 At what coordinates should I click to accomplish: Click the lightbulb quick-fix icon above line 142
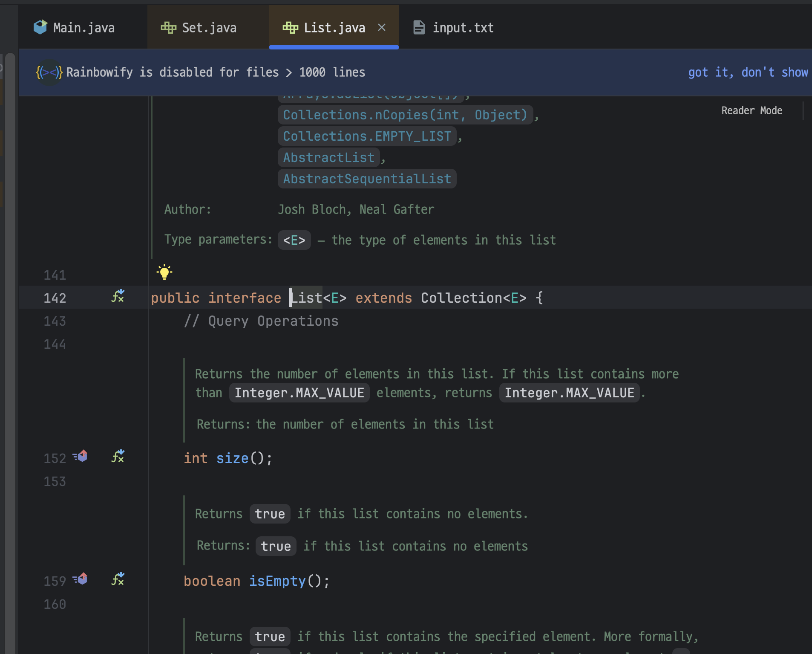pyautogui.click(x=164, y=272)
